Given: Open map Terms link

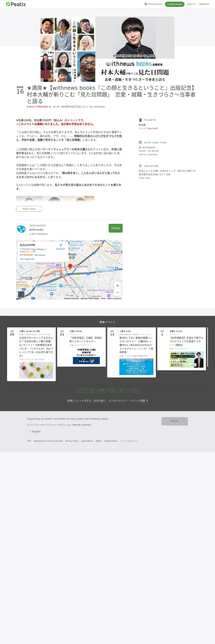Looking at the screenshot, I should click(103, 298).
